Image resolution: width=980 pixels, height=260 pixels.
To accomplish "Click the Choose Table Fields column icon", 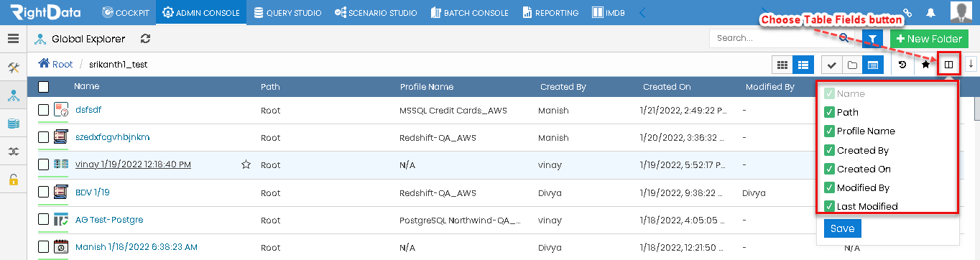I will [948, 65].
